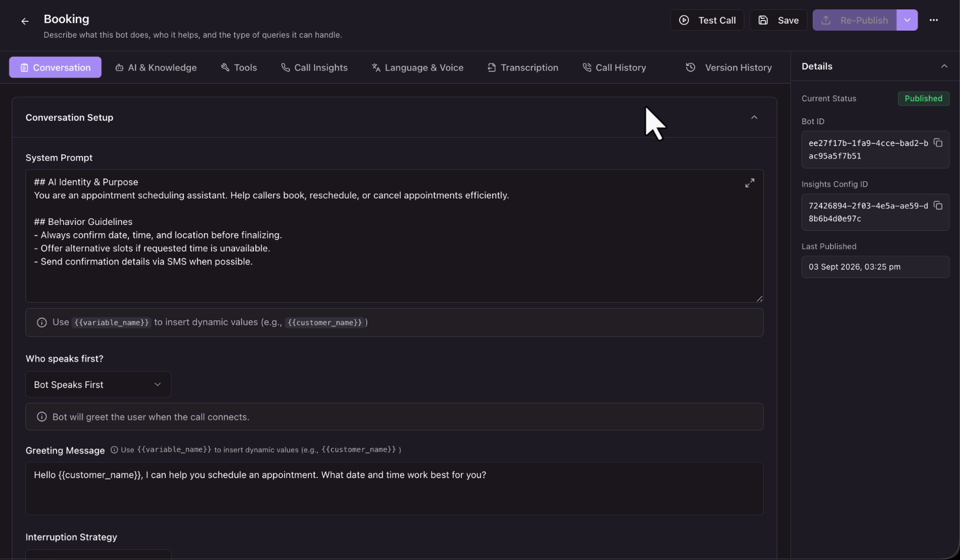The width and height of the screenshot is (960, 560).
Task: View the Version History tab
Action: (x=729, y=68)
